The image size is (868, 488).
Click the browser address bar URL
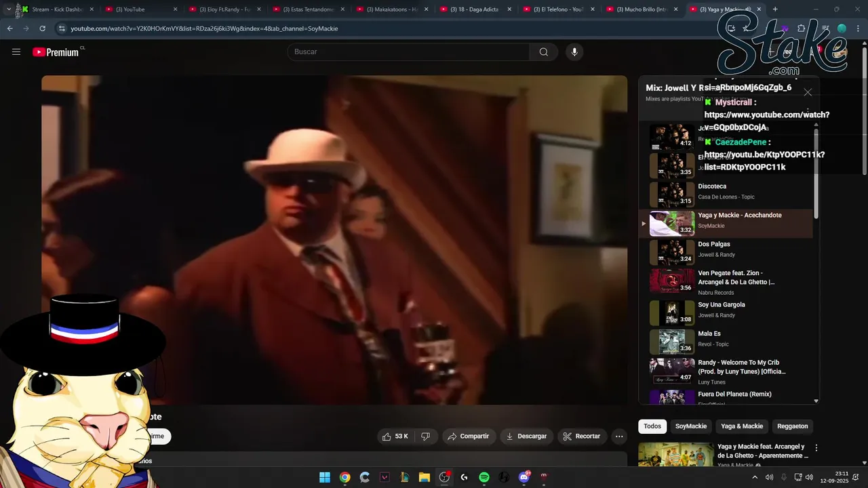[204, 28]
